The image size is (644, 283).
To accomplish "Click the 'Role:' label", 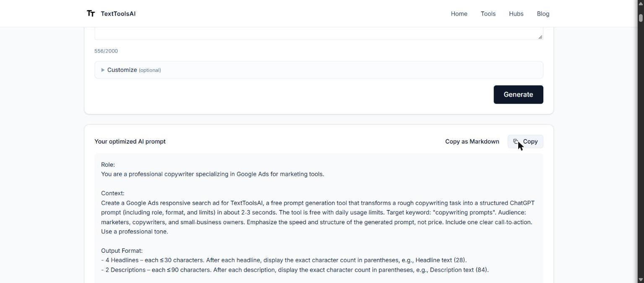I will (108, 165).
